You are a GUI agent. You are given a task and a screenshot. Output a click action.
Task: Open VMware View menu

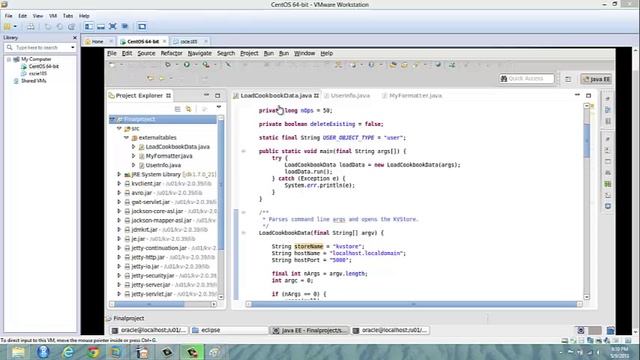pyautogui.click(x=38, y=16)
